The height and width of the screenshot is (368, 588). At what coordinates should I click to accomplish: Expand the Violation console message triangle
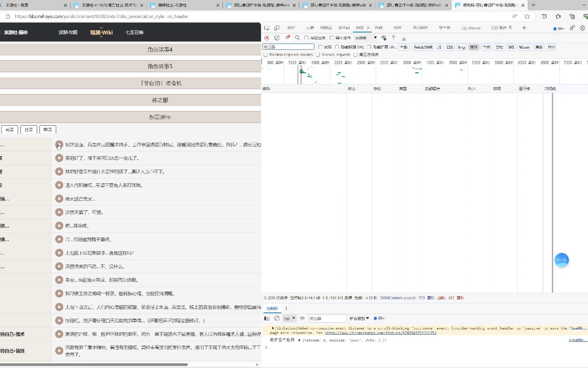[273, 328]
